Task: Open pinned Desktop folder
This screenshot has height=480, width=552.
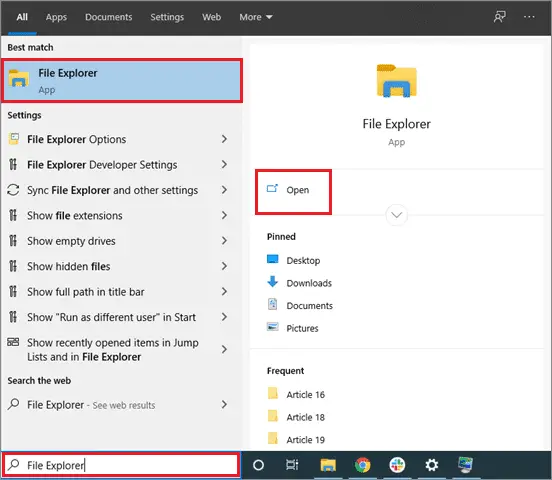Action: click(294, 260)
